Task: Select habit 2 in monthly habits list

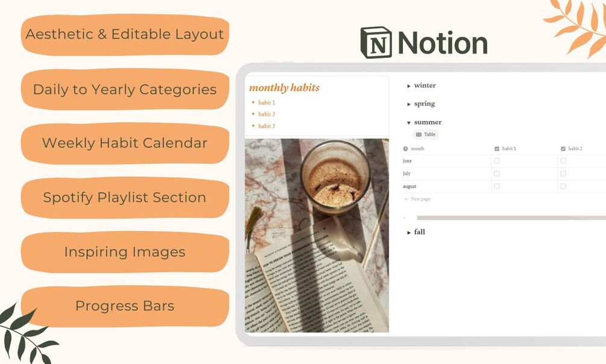Action: point(267,114)
